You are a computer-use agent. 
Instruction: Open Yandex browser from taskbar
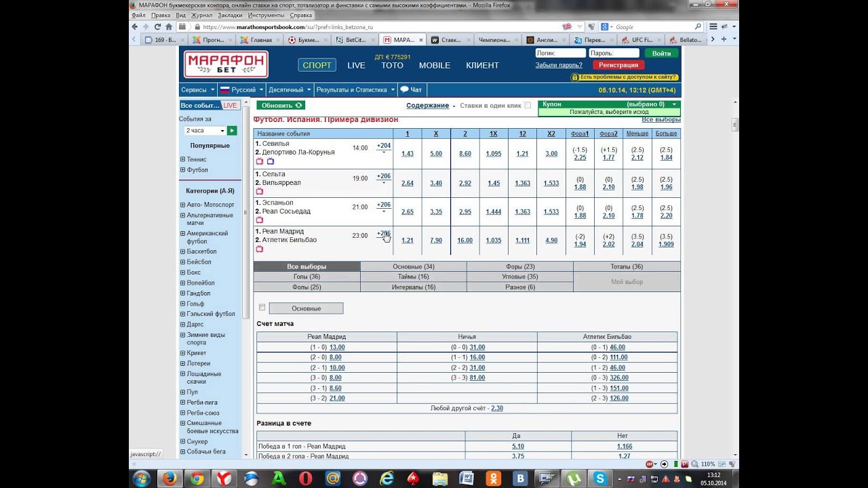pos(224,479)
